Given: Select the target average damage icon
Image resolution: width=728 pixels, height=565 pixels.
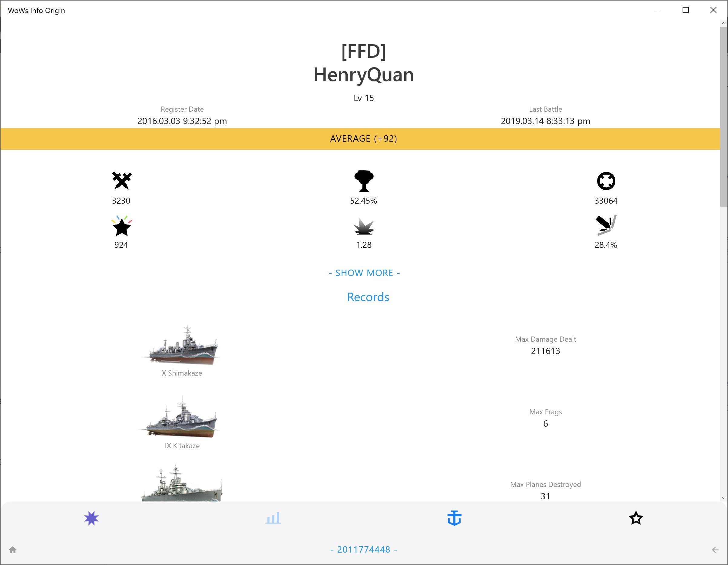Looking at the screenshot, I should pyautogui.click(x=606, y=181).
